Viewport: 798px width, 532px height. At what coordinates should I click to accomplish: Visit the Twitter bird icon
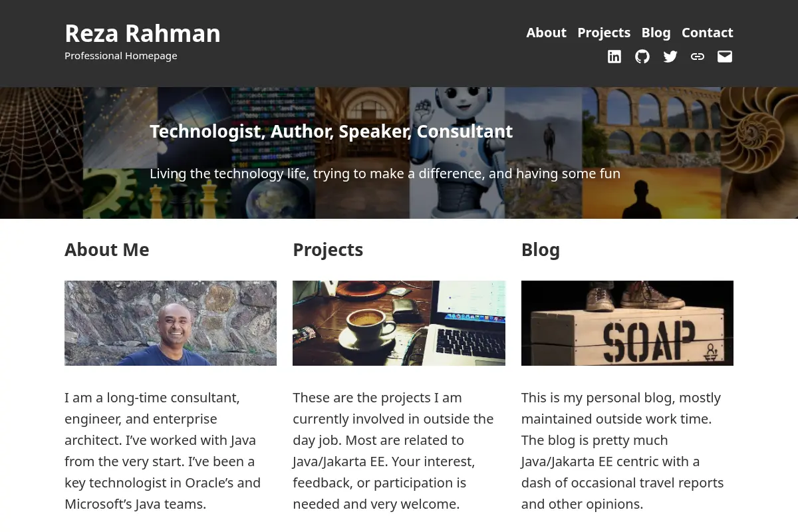tap(670, 57)
